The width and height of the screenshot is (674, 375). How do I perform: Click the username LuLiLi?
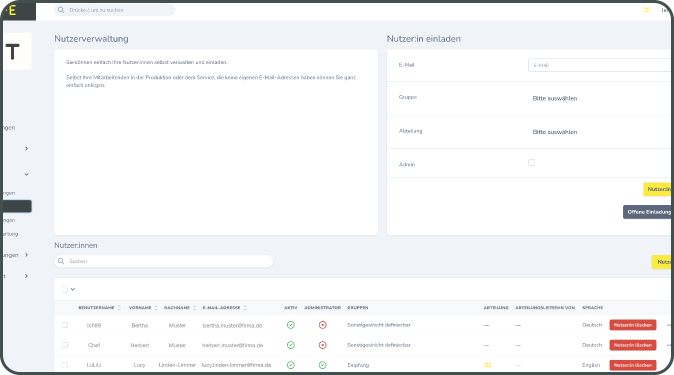click(x=94, y=365)
